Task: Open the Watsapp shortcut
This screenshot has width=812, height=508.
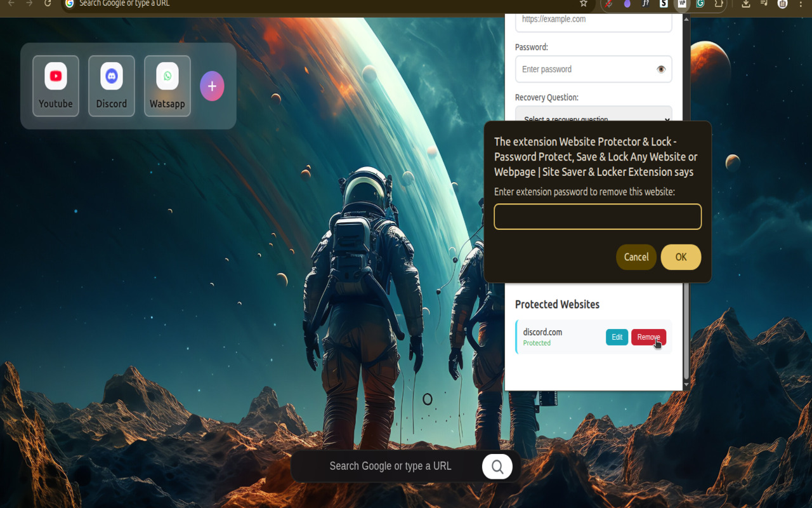Action: (x=167, y=86)
